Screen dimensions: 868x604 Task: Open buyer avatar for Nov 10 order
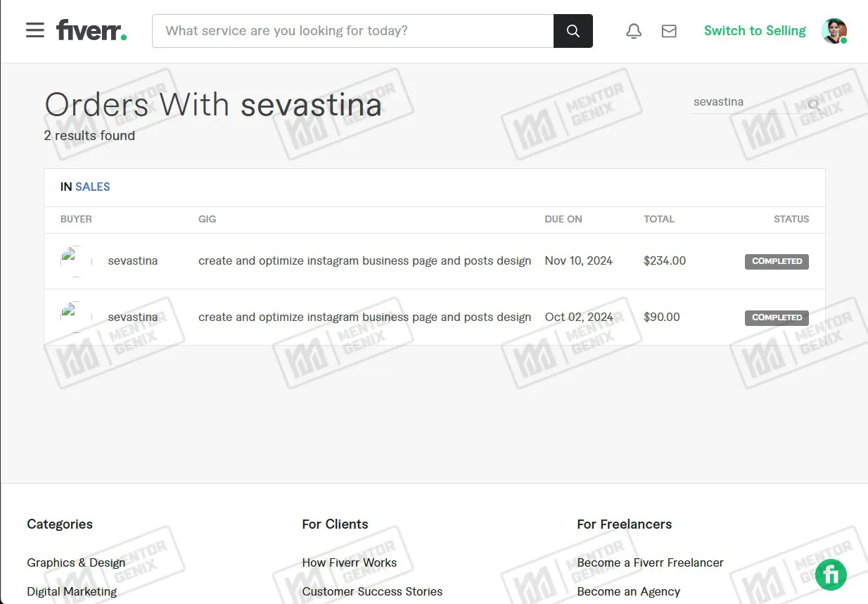(x=76, y=261)
